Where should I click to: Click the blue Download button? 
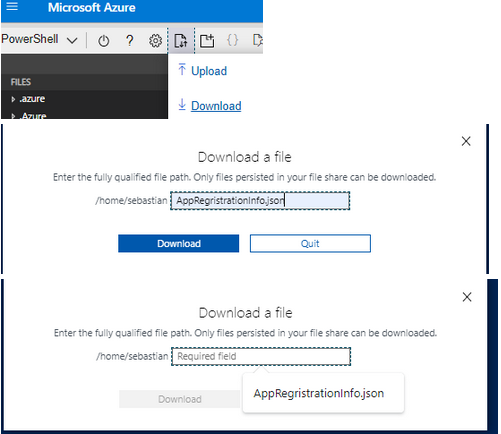point(179,244)
